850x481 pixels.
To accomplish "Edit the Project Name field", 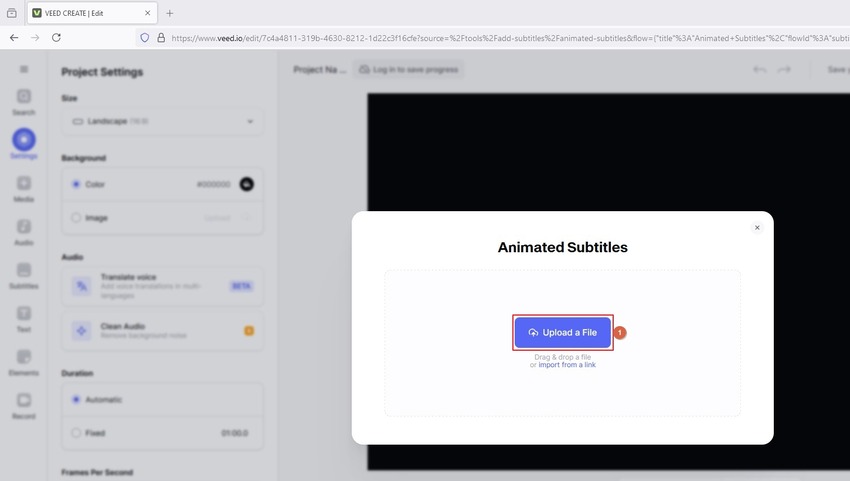I will click(319, 69).
